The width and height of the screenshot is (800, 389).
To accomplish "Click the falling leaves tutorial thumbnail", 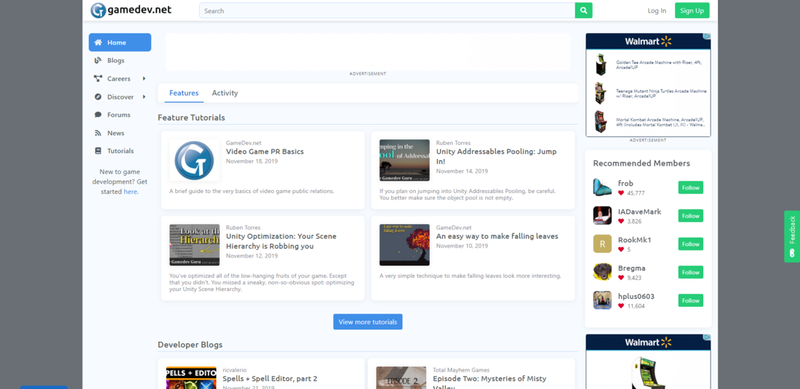I will pyautogui.click(x=404, y=245).
